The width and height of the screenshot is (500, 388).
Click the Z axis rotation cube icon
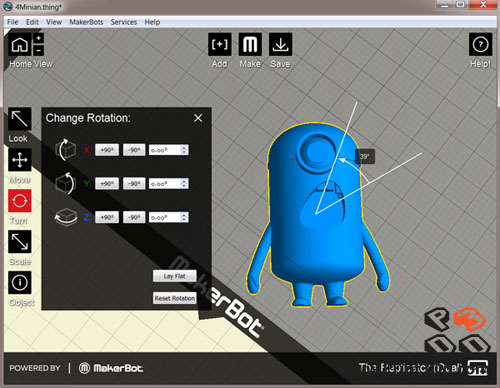pyautogui.click(x=66, y=217)
